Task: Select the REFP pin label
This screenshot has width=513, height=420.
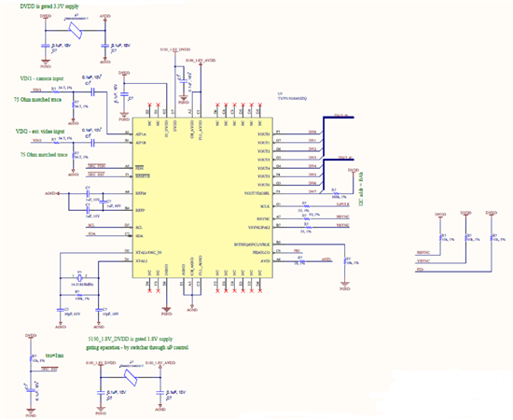Action: coord(140,211)
